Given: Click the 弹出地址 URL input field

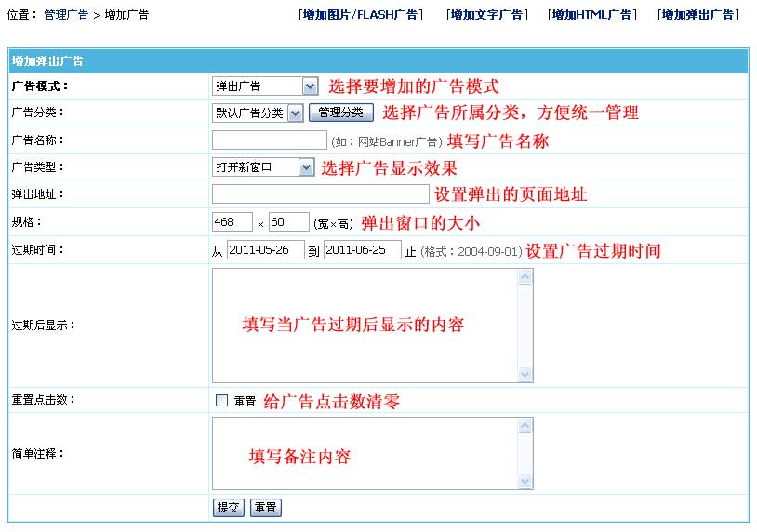Looking at the screenshot, I should point(320,195).
